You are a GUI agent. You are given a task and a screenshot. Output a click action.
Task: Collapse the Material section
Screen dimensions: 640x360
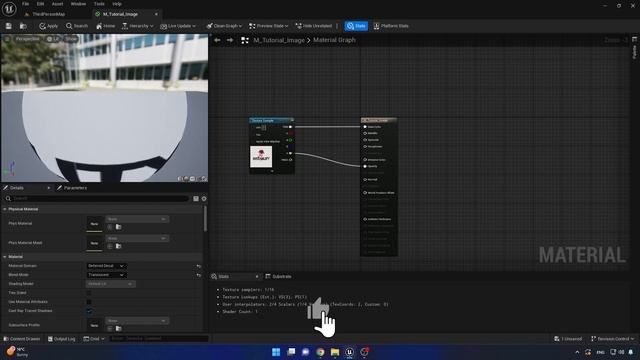5,257
